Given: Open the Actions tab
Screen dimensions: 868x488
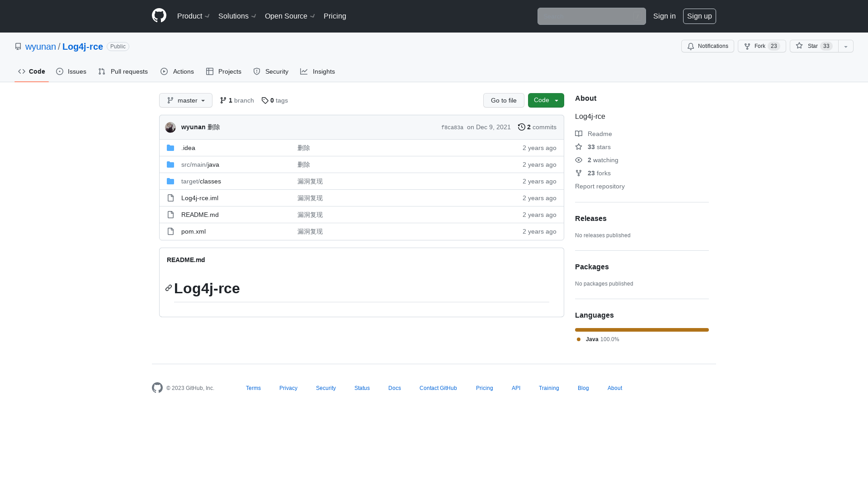Looking at the screenshot, I should click(177, 71).
